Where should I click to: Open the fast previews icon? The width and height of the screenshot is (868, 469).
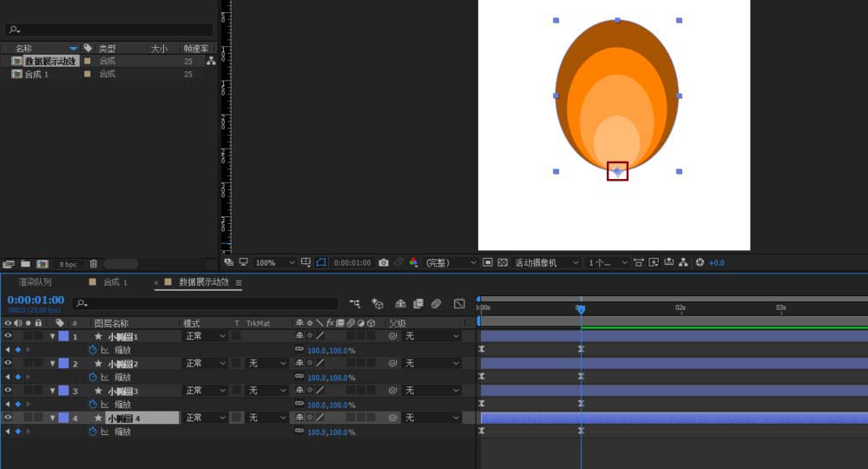point(654,262)
